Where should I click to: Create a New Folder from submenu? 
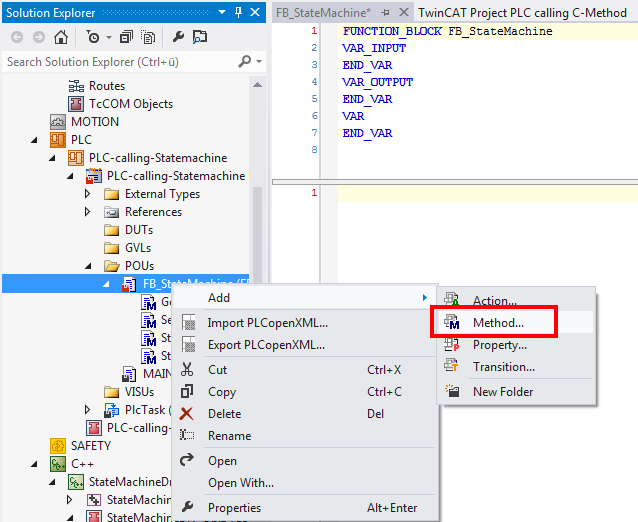coord(517,392)
